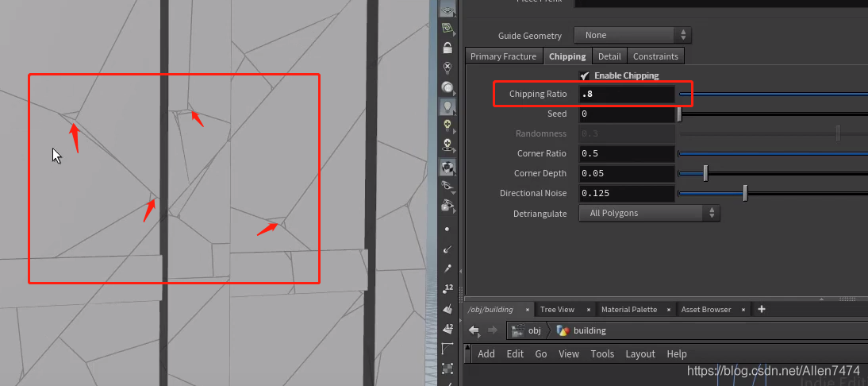Add a new pane tab with plus
Image resolution: width=868 pixels, height=386 pixels.
[x=762, y=309]
